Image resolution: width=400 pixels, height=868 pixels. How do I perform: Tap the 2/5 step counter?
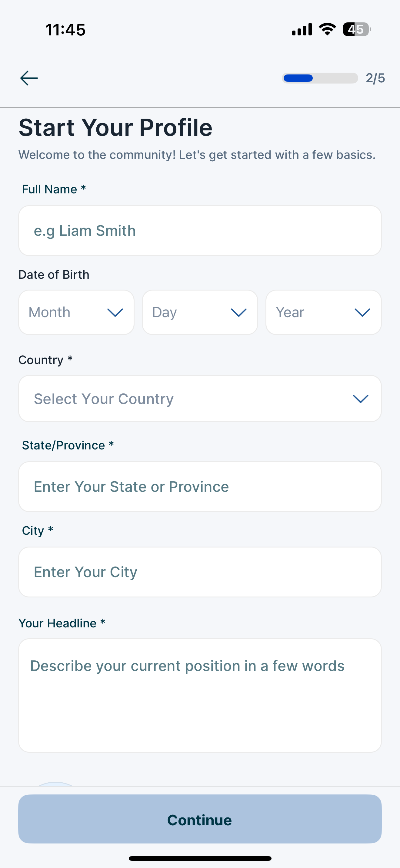tap(375, 78)
